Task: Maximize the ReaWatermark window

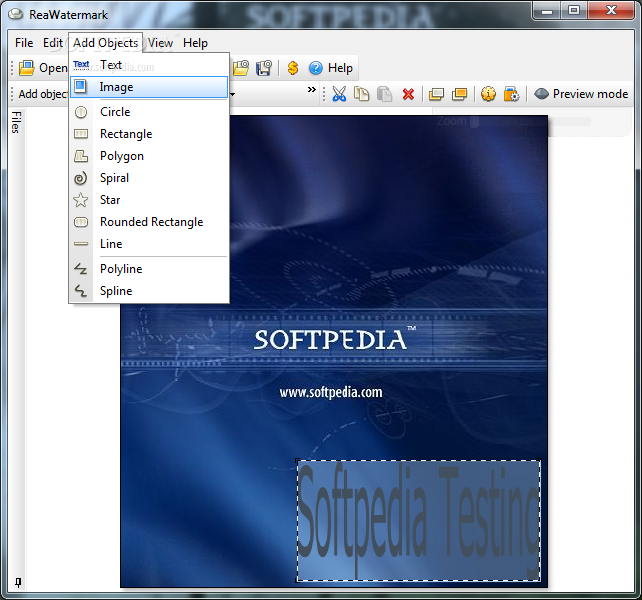Action: [574, 11]
